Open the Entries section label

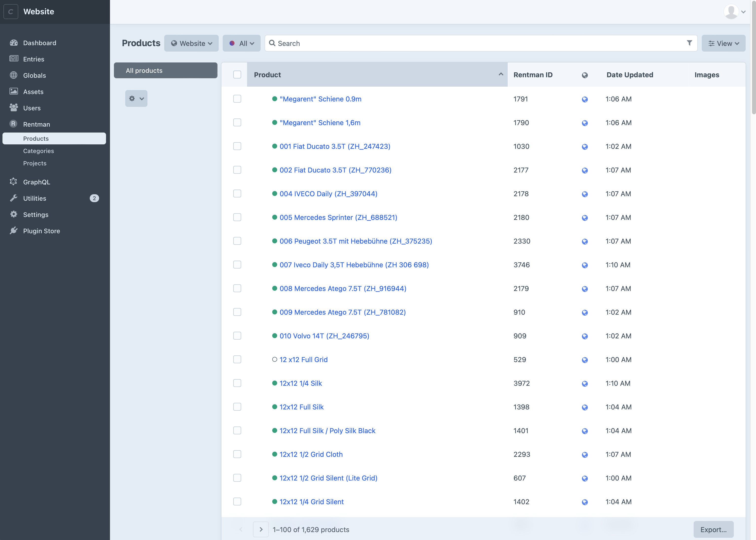point(34,59)
